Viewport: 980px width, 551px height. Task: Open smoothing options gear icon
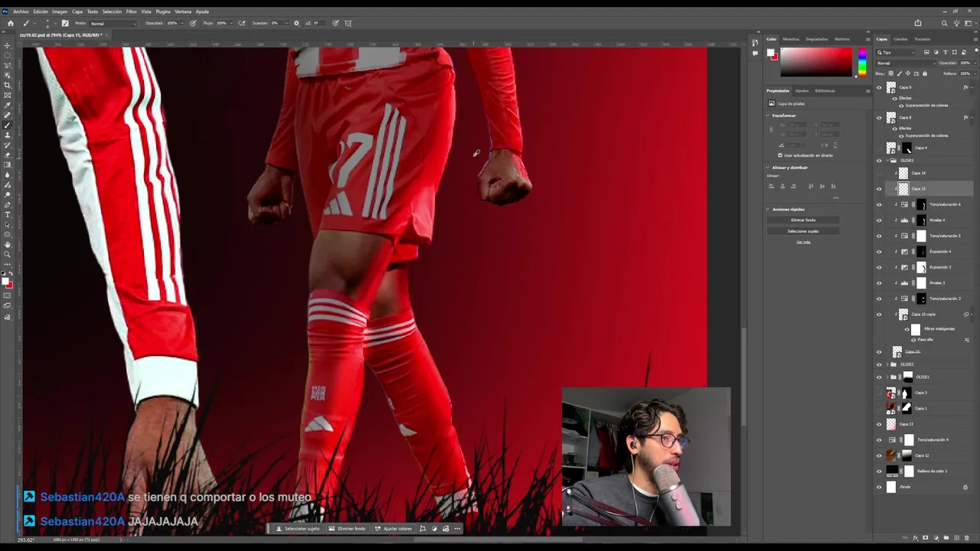(x=296, y=23)
